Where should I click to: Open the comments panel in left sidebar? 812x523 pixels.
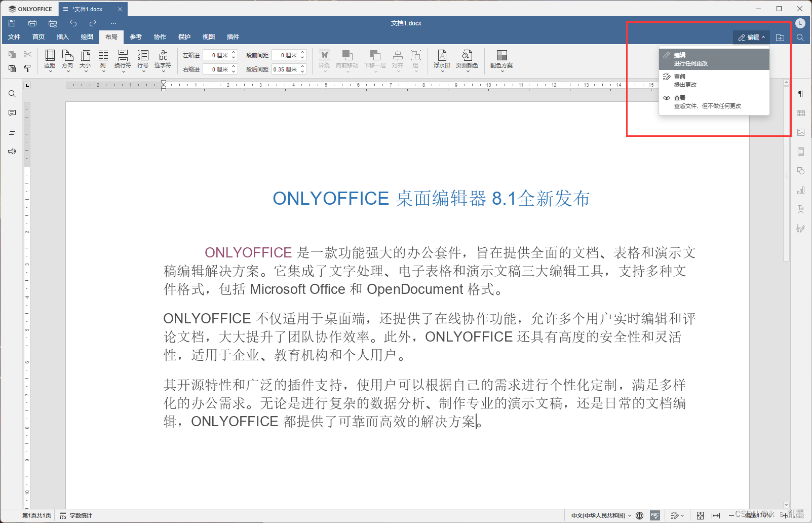12,113
